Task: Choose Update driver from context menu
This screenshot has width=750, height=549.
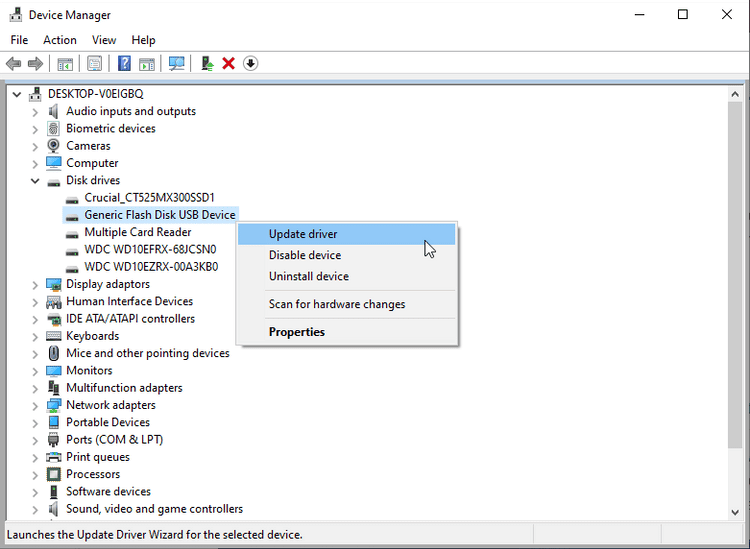Action: click(x=347, y=234)
